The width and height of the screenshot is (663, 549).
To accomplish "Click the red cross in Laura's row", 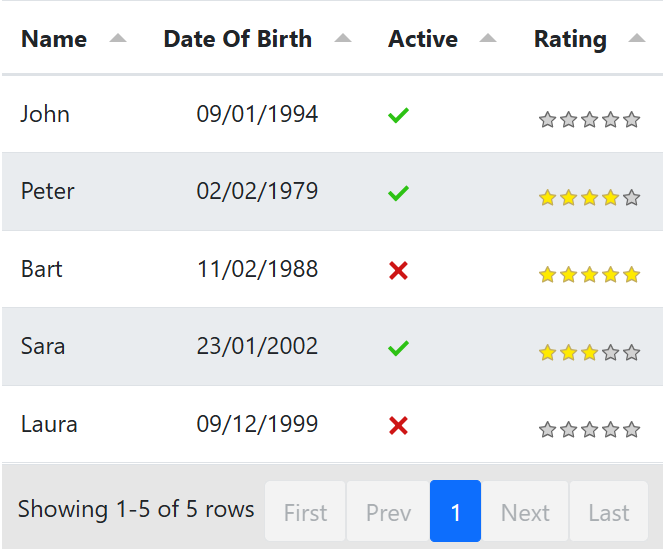I will 398,426.
